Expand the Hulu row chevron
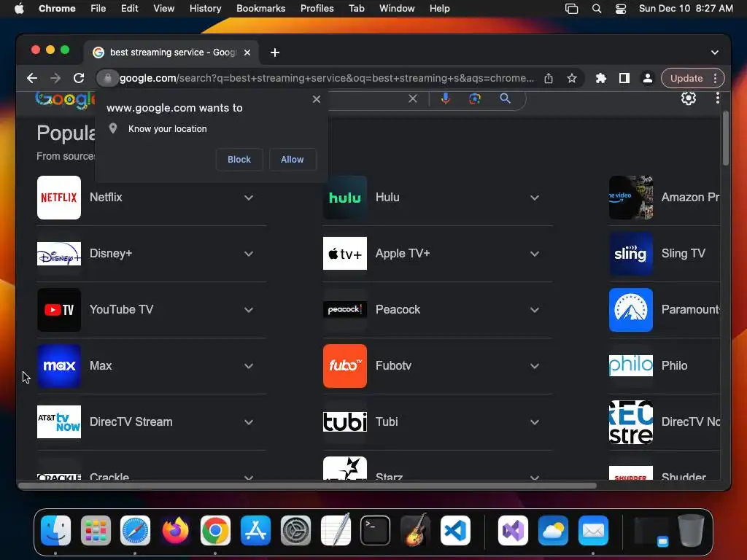 [535, 198]
